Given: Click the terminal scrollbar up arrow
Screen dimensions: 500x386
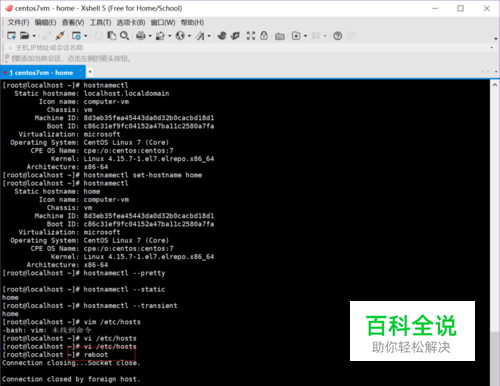Looking at the screenshot, I should (x=495, y=85).
